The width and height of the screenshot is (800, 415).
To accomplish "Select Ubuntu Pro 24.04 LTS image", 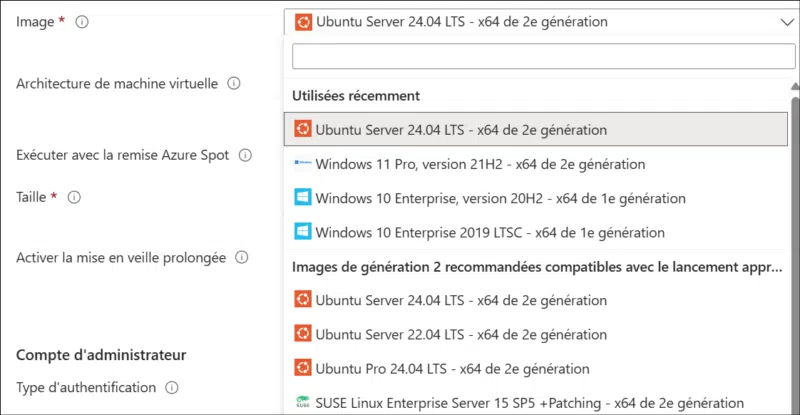I will point(452,368).
